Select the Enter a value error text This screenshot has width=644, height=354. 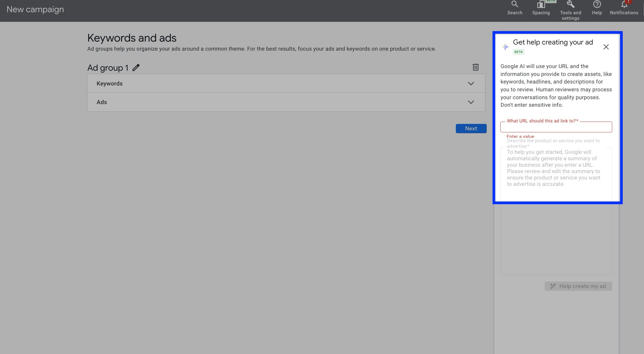pos(520,136)
